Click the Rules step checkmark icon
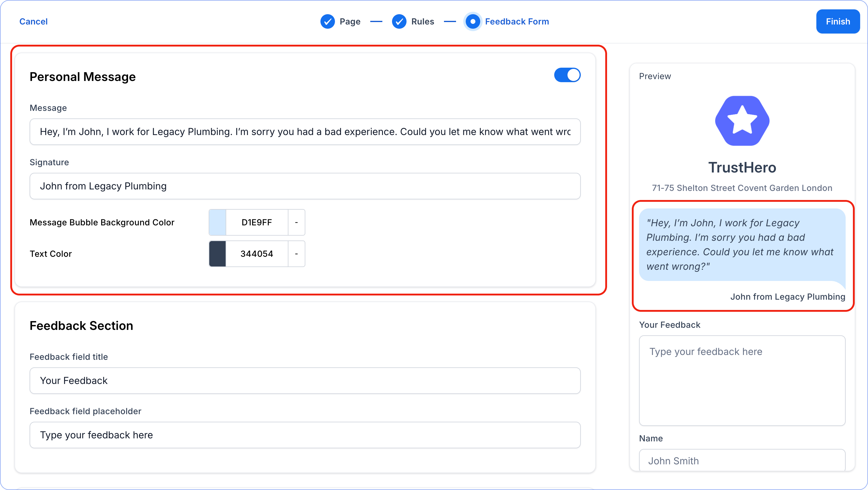Screen dimensions: 868x490 [x=399, y=21]
